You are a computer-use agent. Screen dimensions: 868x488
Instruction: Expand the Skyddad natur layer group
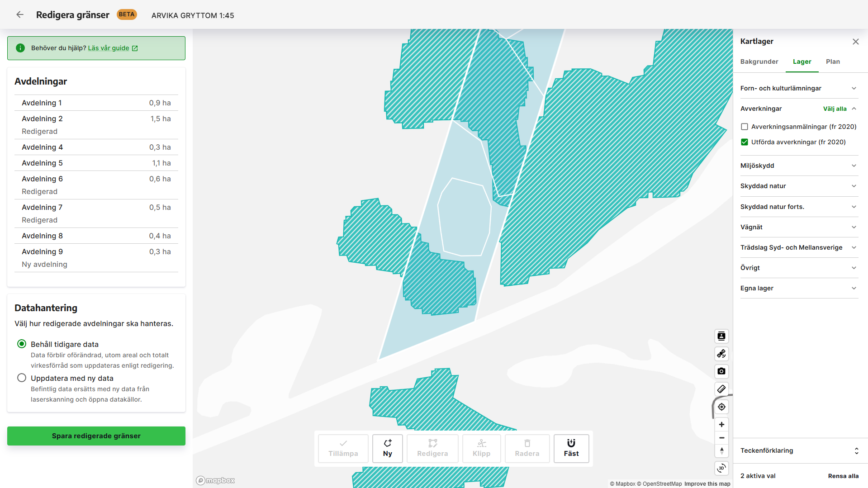coord(799,186)
